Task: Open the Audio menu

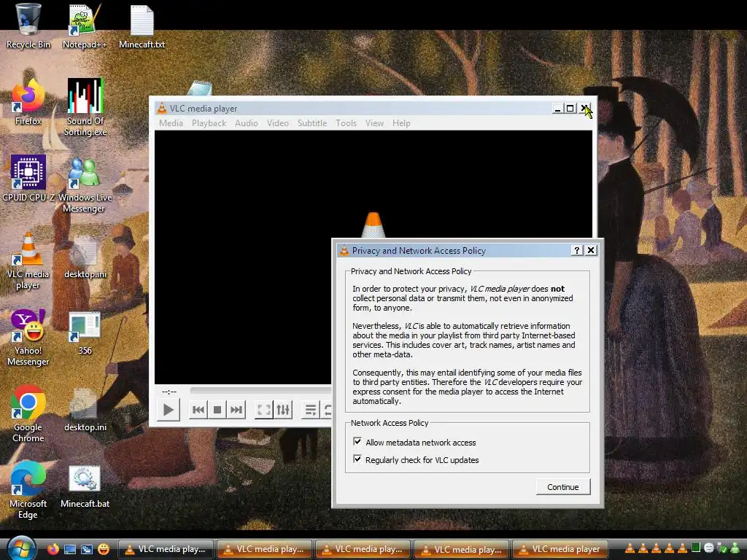Action: click(247, 122)
